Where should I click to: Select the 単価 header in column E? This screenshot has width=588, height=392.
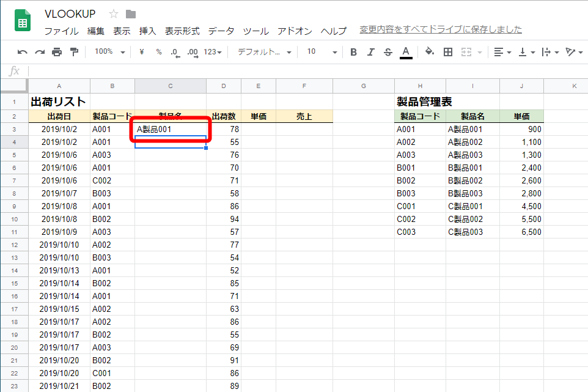[x=259, y=116]
